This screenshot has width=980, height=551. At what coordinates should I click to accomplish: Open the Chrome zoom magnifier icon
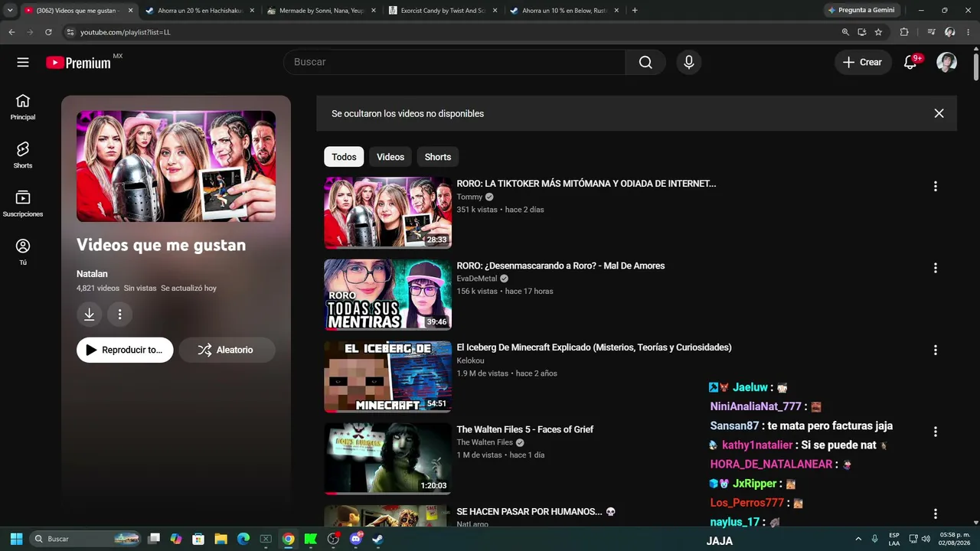tap(845, 32)
